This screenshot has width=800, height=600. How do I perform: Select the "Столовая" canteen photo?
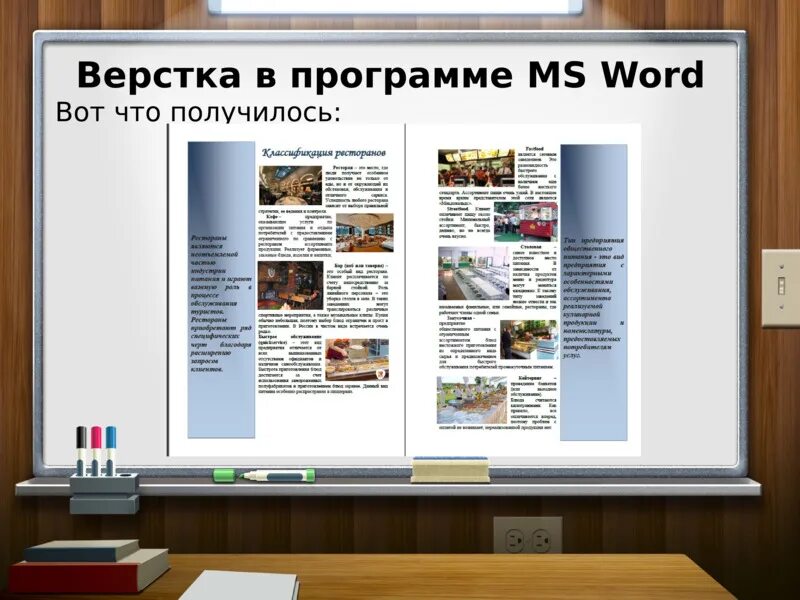click(473, 273)
